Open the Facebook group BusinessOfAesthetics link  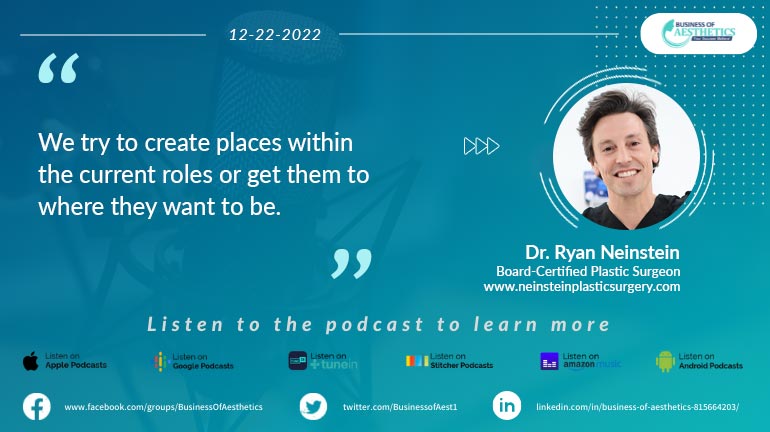point(163,408)
